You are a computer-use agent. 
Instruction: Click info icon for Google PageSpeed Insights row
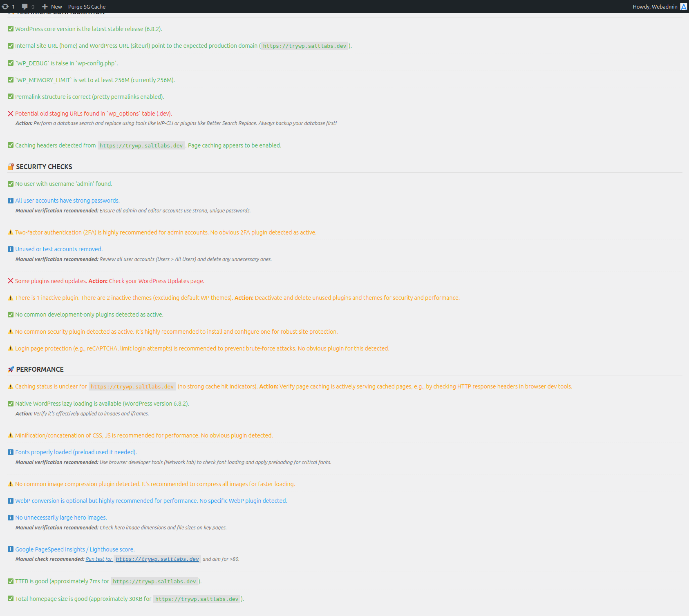click(x=11, y=549)
